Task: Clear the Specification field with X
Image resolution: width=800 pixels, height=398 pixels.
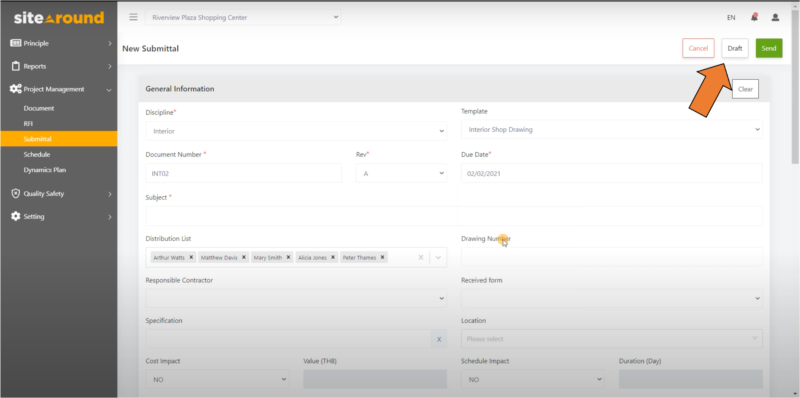Action: (x=439, y=339)
